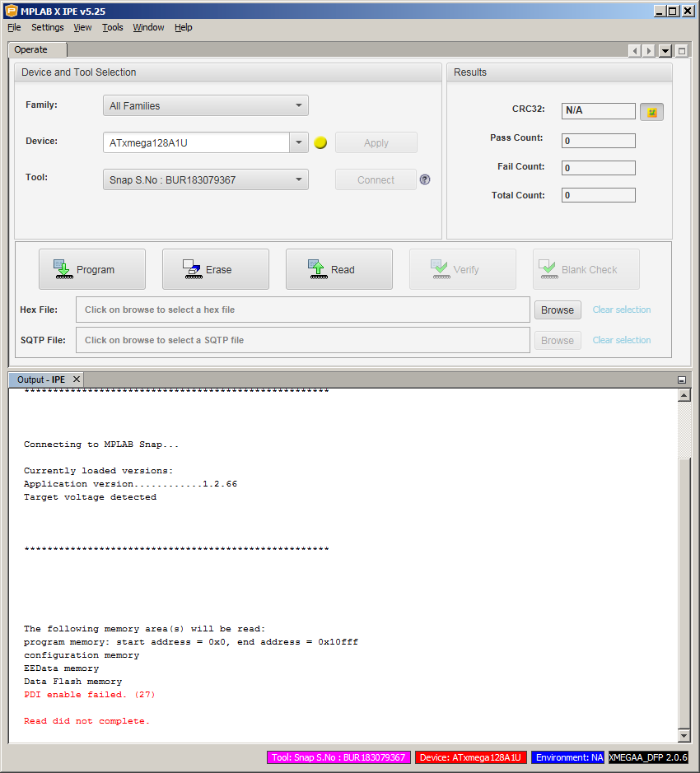The width and height of the screenshot is (700, 773).
Task: Click 'Connecting to MPLAB Snap...' output line
Action: click(x=101, y=445)
